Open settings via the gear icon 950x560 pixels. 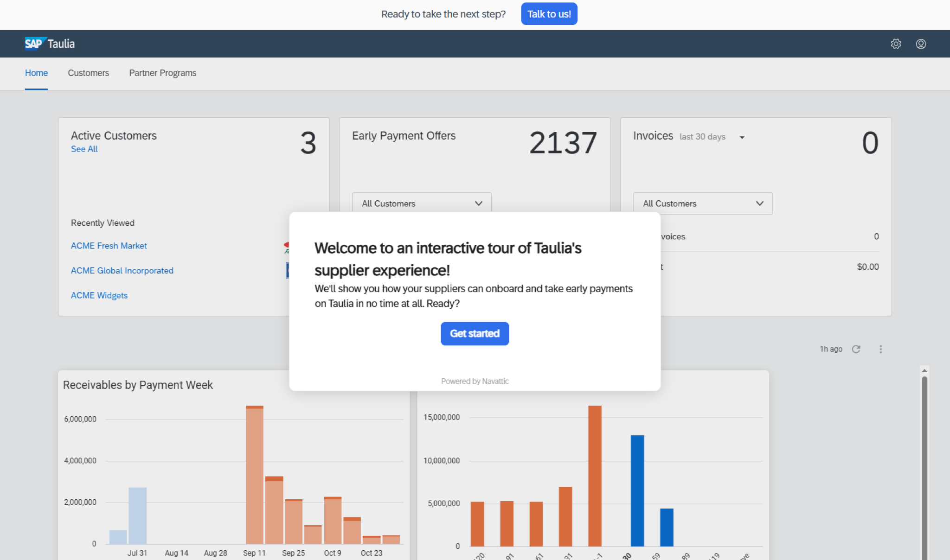(896, 44)
